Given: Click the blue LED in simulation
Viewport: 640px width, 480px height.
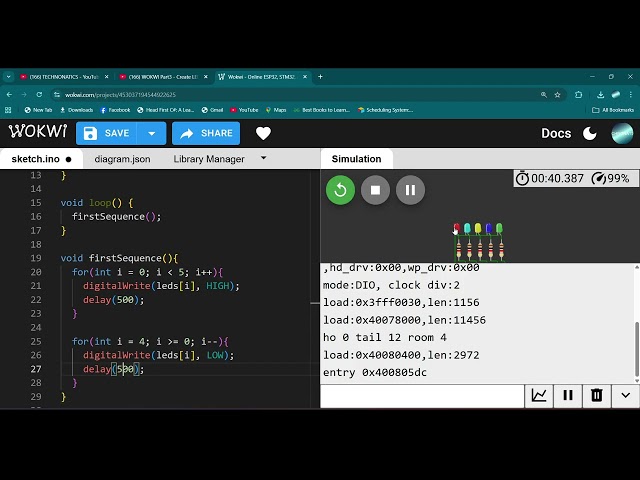Looking at the screenshot, I should [489, 228].
